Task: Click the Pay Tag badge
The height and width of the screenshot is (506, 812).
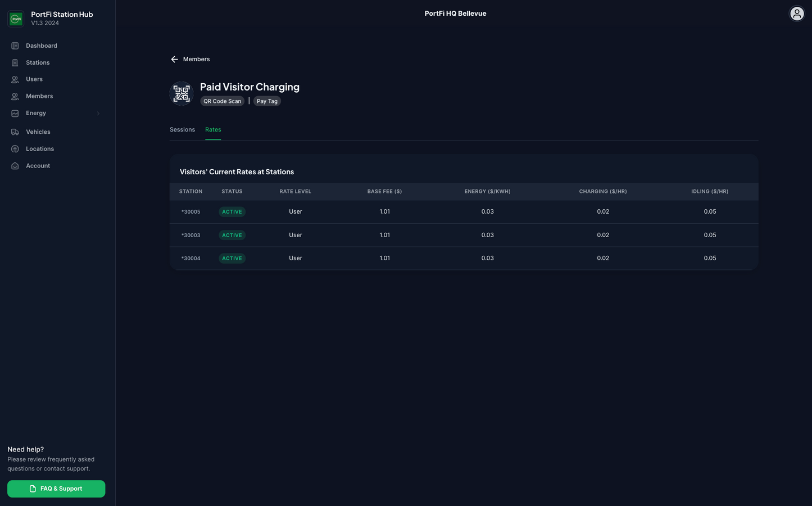Action: point(267,101)
